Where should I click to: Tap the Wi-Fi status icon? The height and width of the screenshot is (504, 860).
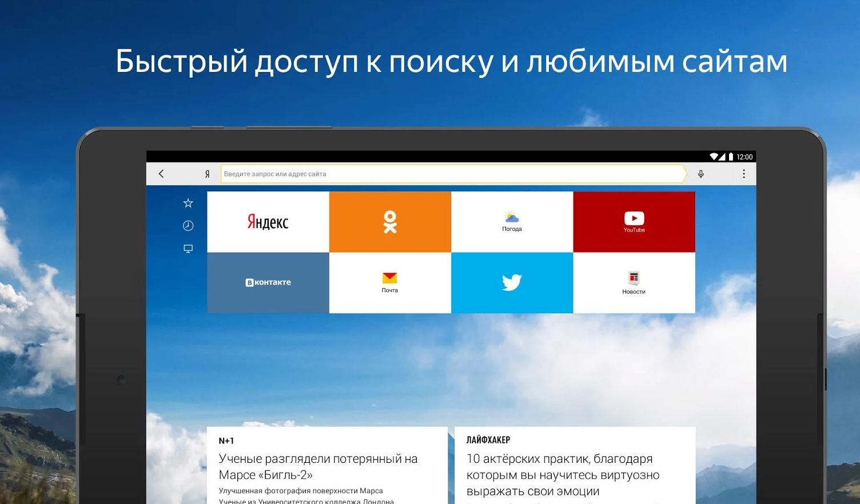click(x=714, y=157)
